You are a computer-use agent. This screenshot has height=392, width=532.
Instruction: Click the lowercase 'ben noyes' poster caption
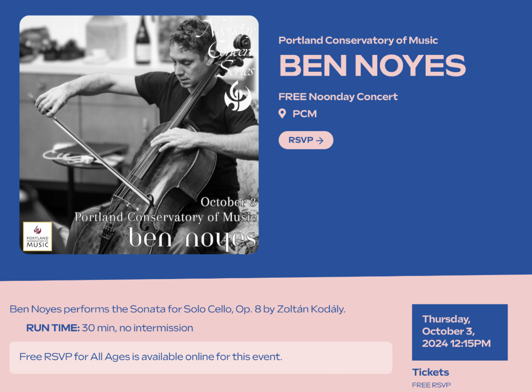pyautogui.click(x=192, y=238)
